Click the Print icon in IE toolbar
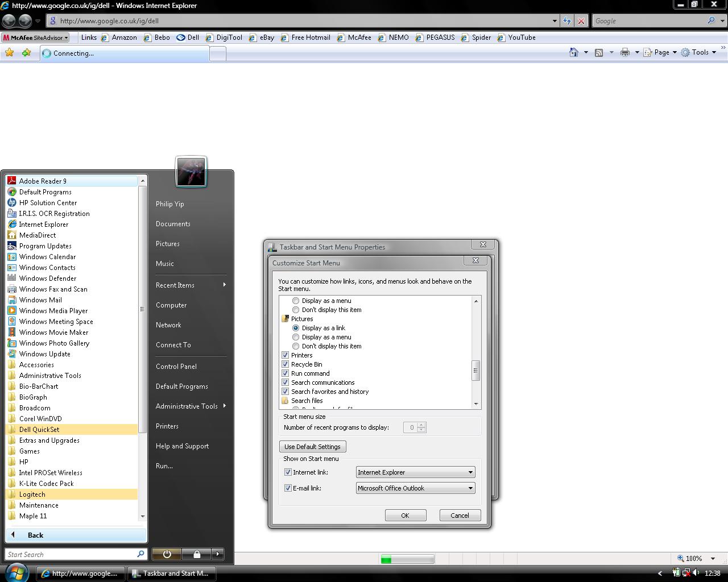The image size is (728, 582). pyautogui.click(x=625, y=52)
